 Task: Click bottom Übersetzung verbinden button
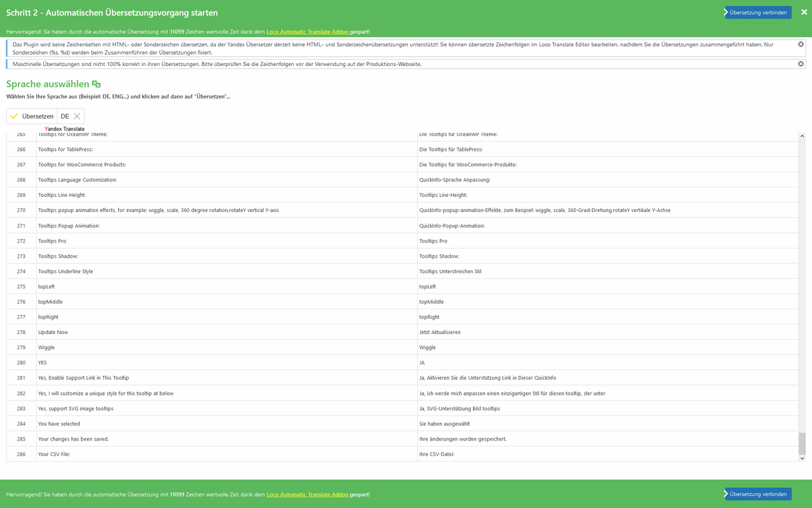point(758,494)
